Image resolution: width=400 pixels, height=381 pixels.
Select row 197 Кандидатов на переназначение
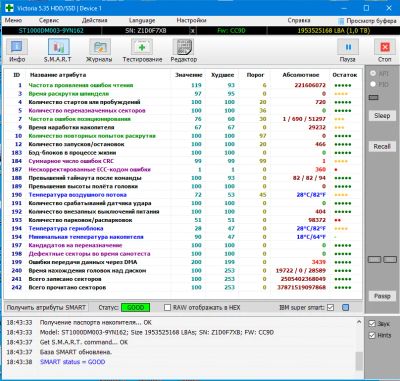click(x=183, y=245)
